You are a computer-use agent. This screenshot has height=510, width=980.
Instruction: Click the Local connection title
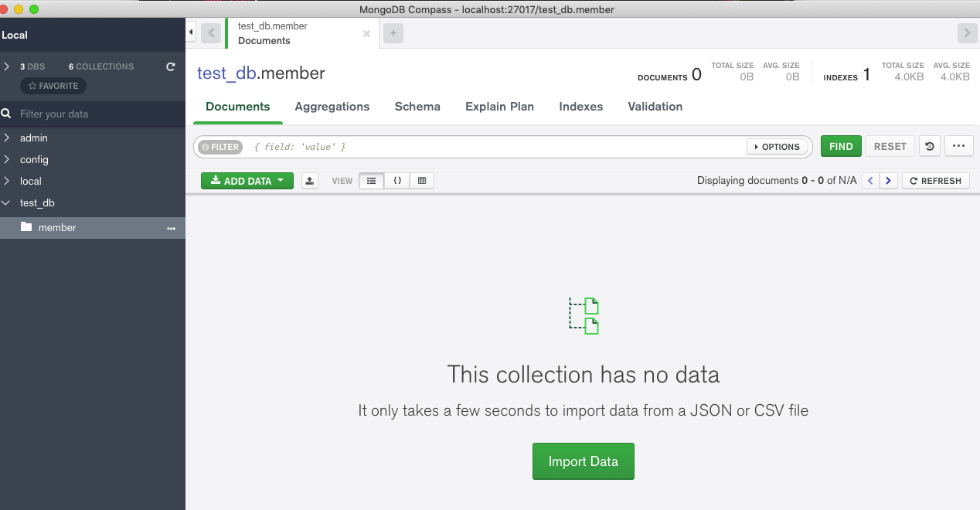(x=15, y=35)
